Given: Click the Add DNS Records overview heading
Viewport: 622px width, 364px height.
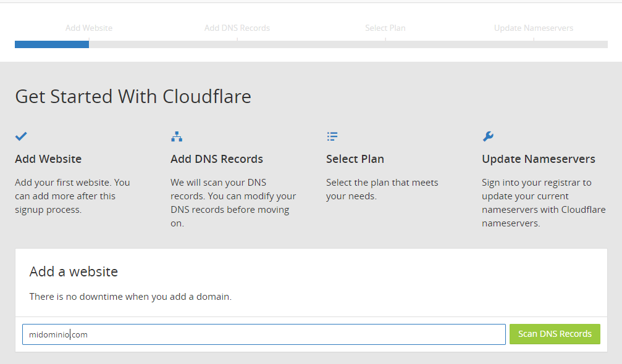Looking at the screenshot, I should [216, 159].
